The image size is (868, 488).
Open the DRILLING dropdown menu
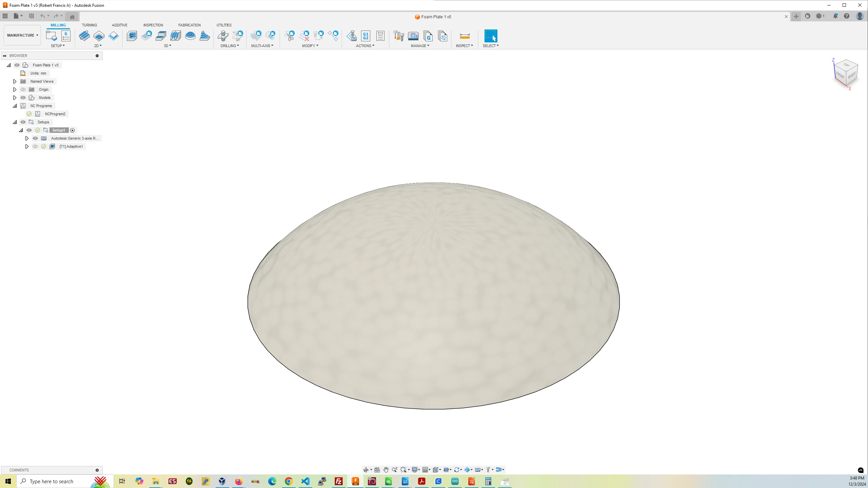tap(230, 46)
